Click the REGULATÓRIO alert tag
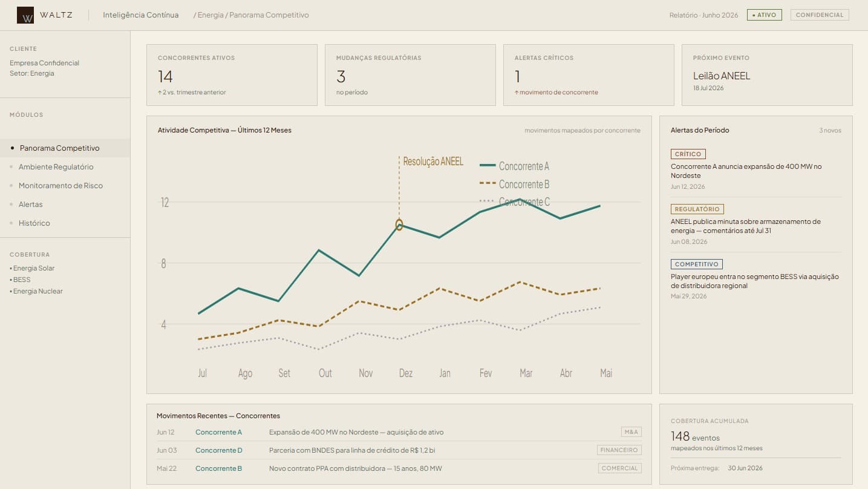 pos(697,209)
